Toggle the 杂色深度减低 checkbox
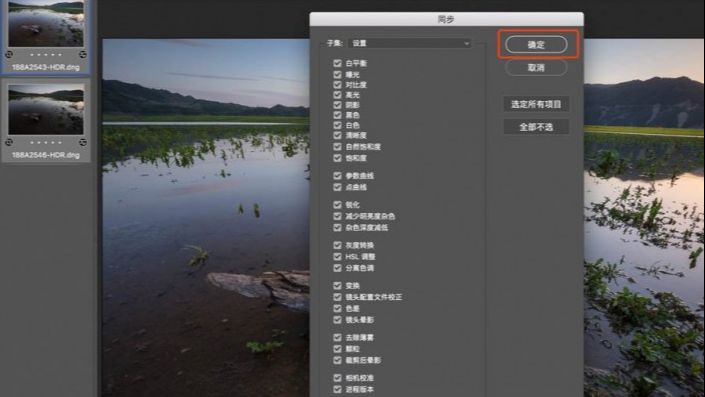 [x=338, y=227]
